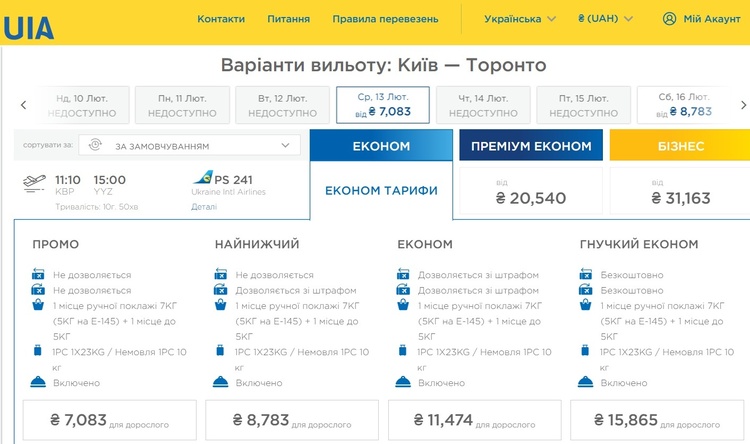This screenshot has width=750, height=444.
Task: Click ГНУЧКИЙ ЕКОНОМ hand baggage icon
Action: coord(585,305)
